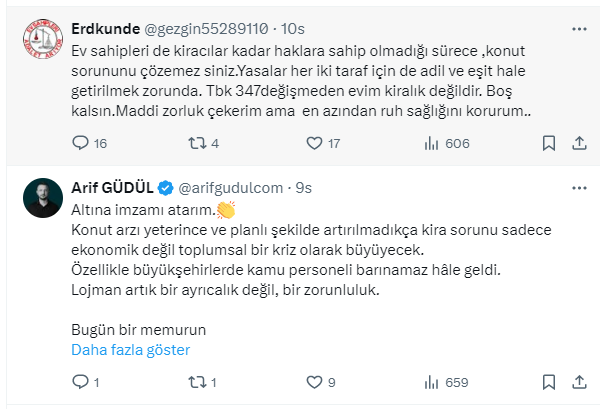This screenshot has width=600, height=409.
Task: Open Erdkunde's profile picture
Action: tap(41, 41)
